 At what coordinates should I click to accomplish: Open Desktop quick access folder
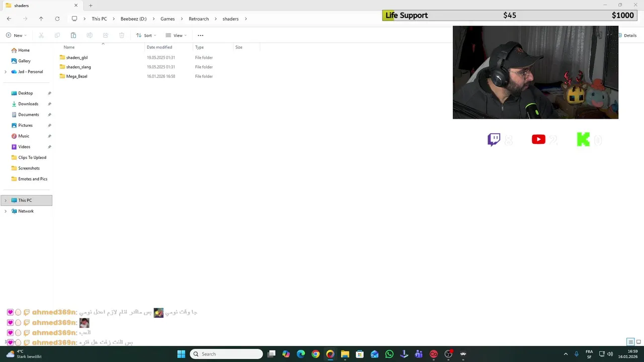[27, 93]
